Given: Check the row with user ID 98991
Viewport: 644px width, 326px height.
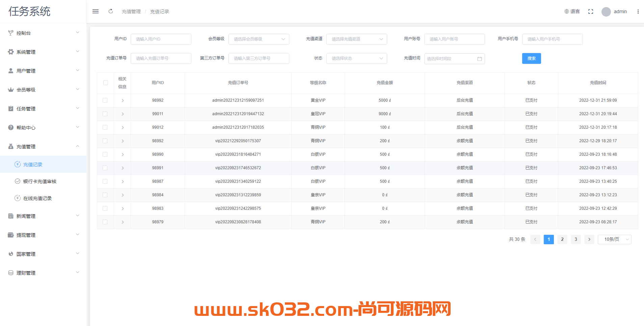Looking at the screenshot, I should pyautogui.click(x=105, y=168).
